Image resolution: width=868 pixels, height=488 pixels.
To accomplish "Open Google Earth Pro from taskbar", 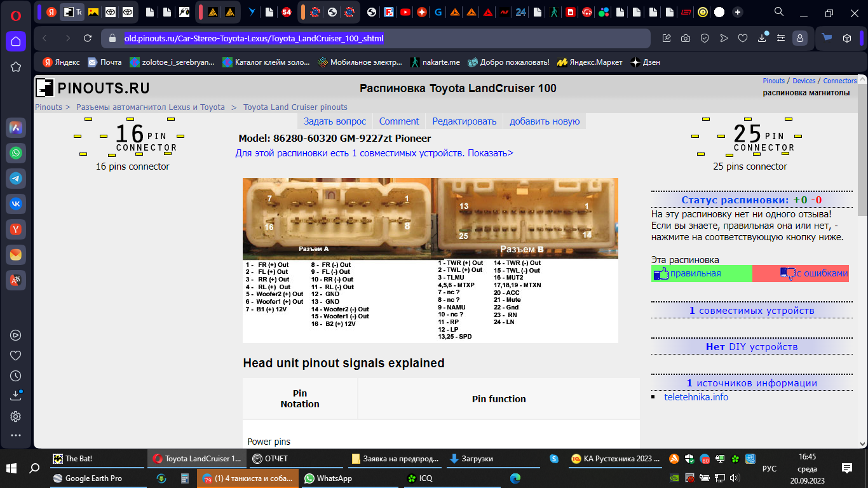I will click(98, 478).
